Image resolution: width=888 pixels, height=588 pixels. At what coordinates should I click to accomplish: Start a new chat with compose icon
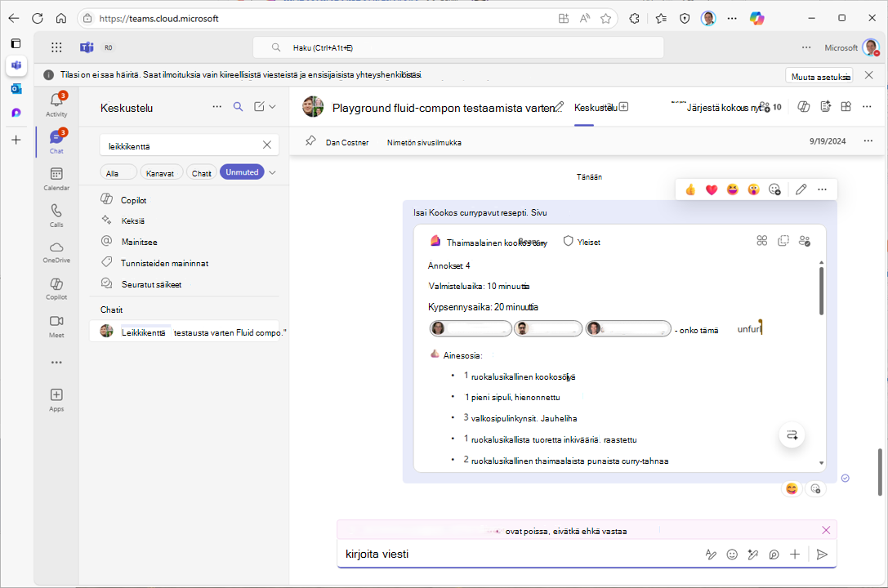259,107
